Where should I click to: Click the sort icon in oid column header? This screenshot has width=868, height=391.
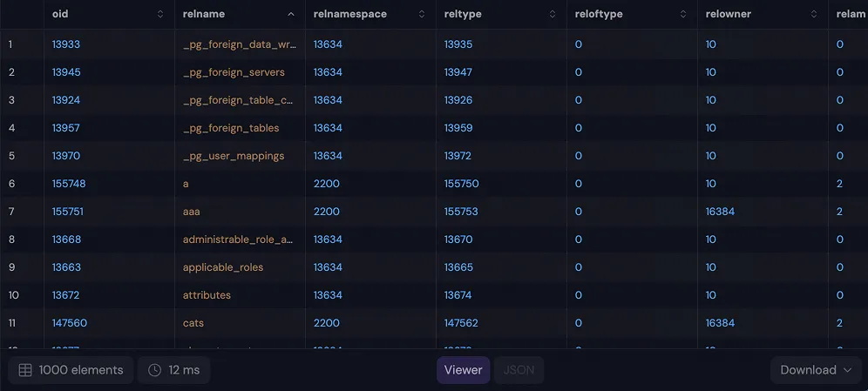159,14
